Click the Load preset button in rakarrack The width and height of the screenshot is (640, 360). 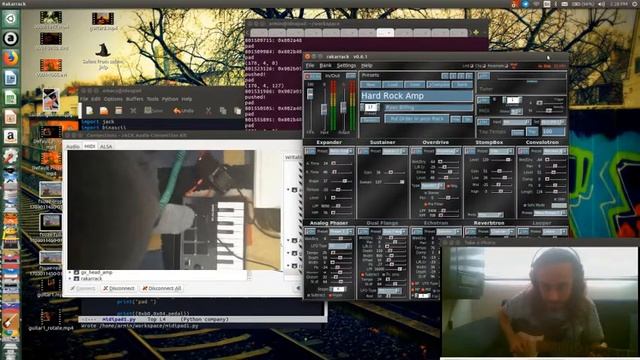[x=393, y=84]
